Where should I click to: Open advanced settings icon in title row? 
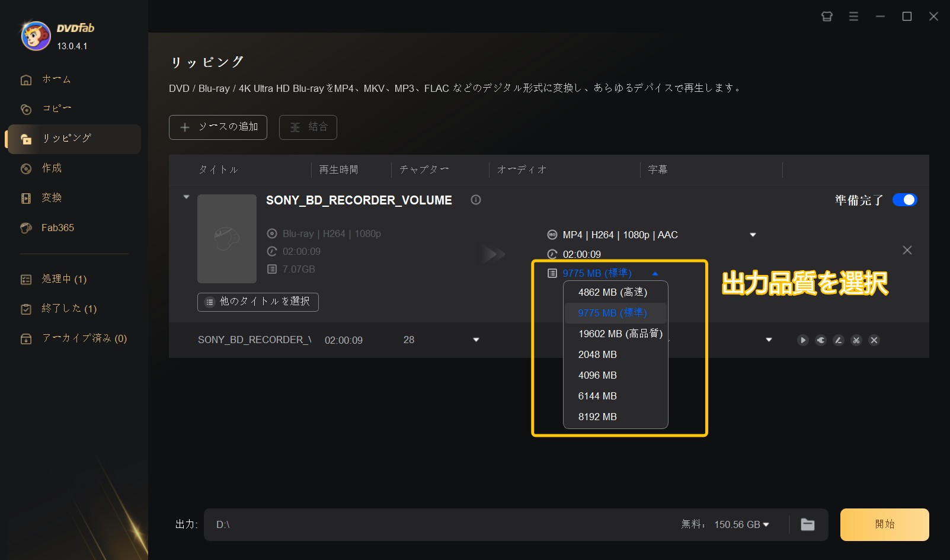pos(821,340)
